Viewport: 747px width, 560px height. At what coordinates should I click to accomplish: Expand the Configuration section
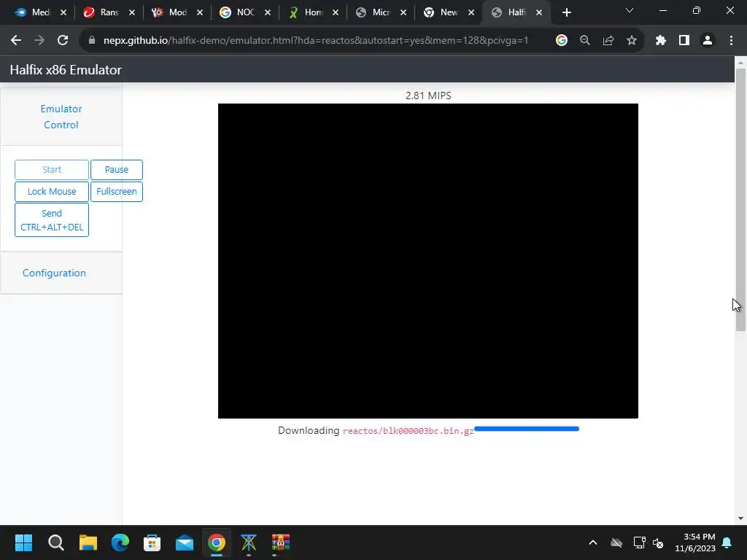pos(54,273)
